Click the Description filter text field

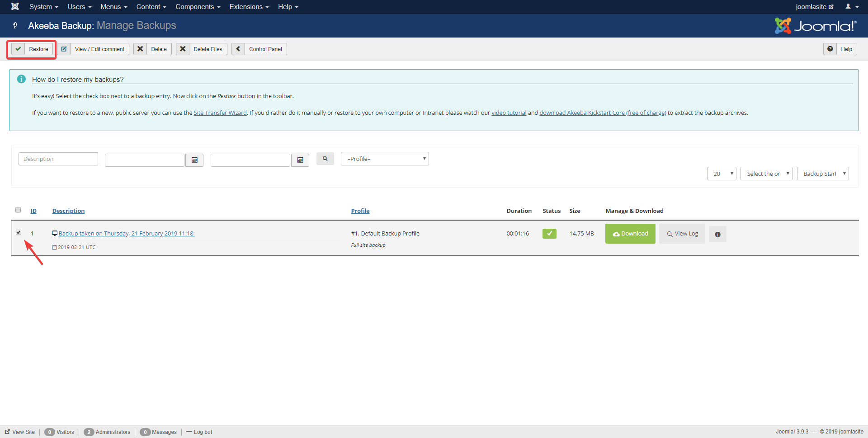(x=58, y=159)
